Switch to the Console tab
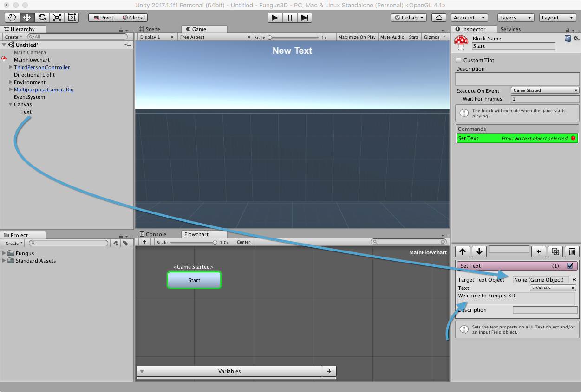The height and width of the screenshot is (392, 581). [153, 234]
